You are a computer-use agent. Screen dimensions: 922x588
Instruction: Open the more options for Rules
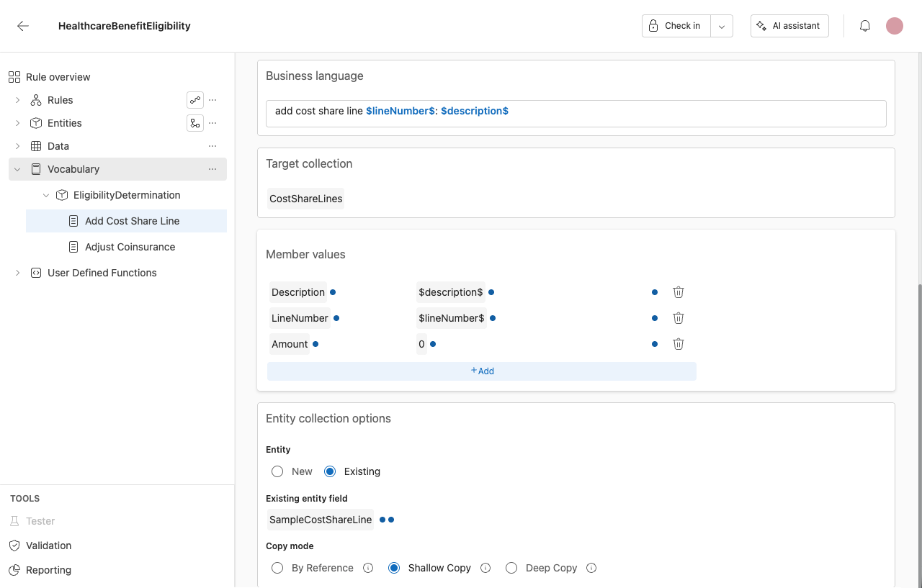click(212, 100)
